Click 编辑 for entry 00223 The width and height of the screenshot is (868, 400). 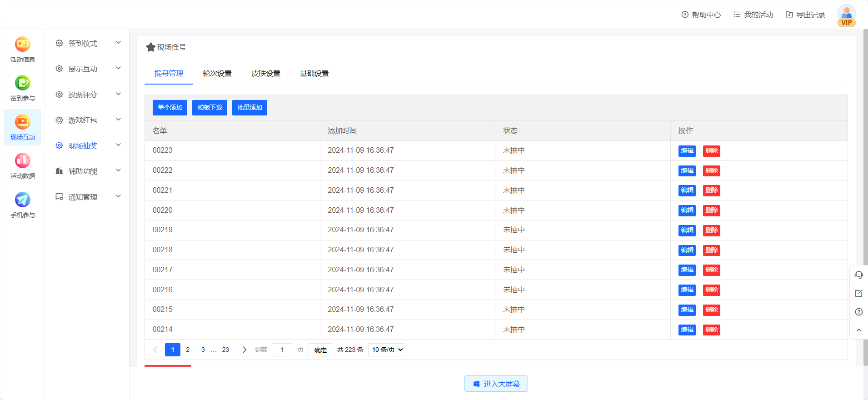click(687, 151)
